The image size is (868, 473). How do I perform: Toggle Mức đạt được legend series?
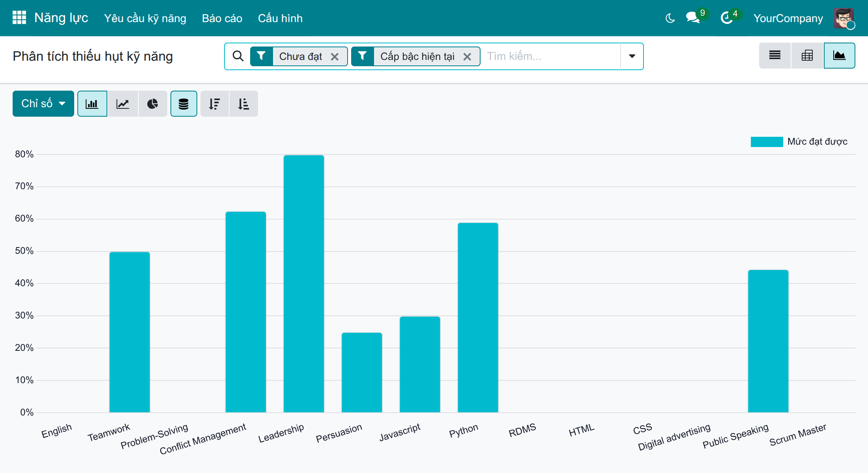pyautogui.click(x=799, y=142)
